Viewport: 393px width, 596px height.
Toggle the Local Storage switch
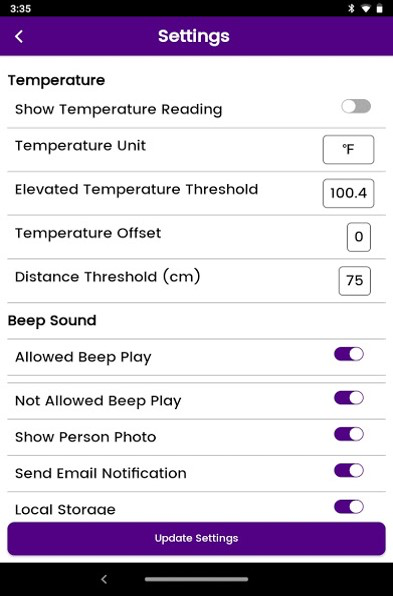[349, 507]
